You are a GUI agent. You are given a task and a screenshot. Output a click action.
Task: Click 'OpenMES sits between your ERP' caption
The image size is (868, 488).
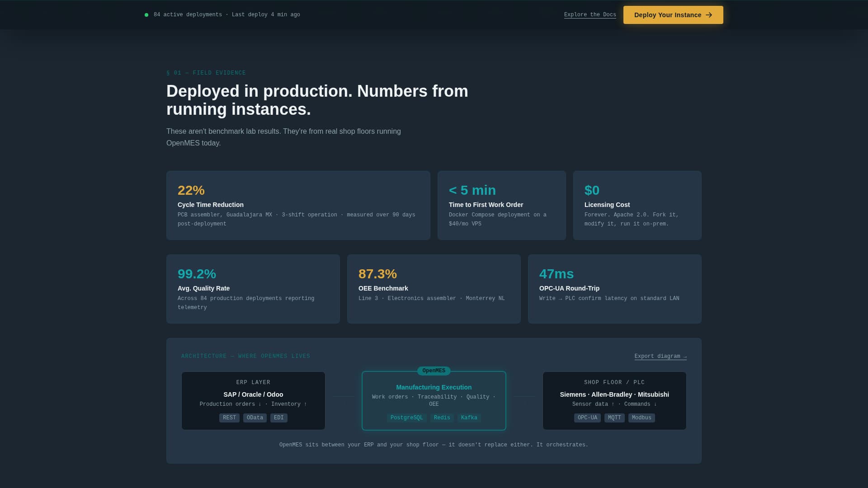[x=434, y=445]
